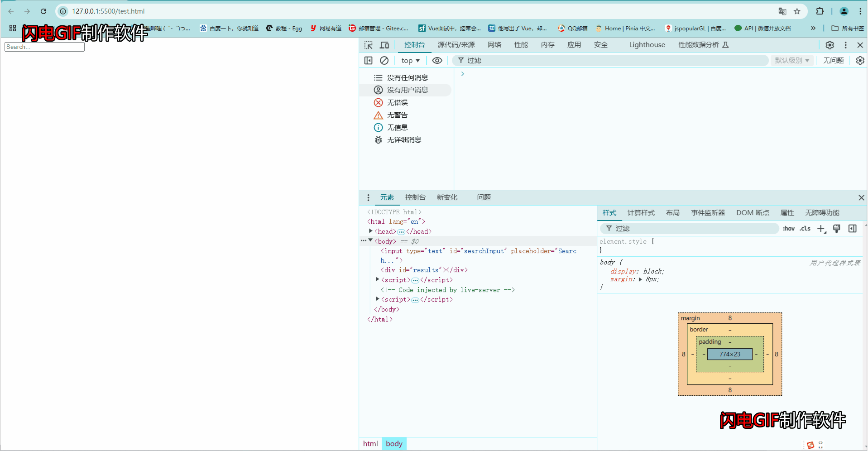The height and width of the screenshot is (451, 868).
Task: Toggle the computed styles sidebar
Action: coord(853,229)
